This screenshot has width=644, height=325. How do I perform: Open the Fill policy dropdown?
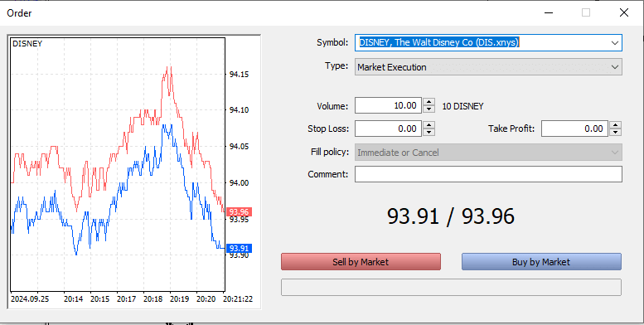click(488, 153)
